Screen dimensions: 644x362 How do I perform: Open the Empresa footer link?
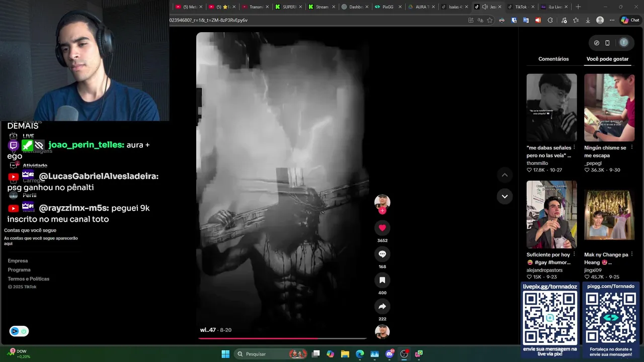[18, 261]
